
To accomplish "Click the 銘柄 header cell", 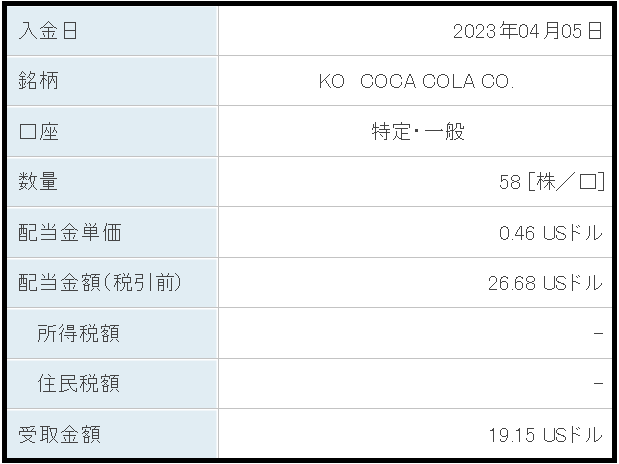I will (113, 81).
